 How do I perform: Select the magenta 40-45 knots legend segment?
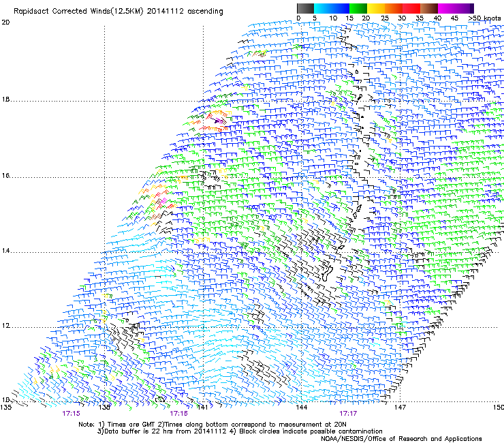(447, 8)
